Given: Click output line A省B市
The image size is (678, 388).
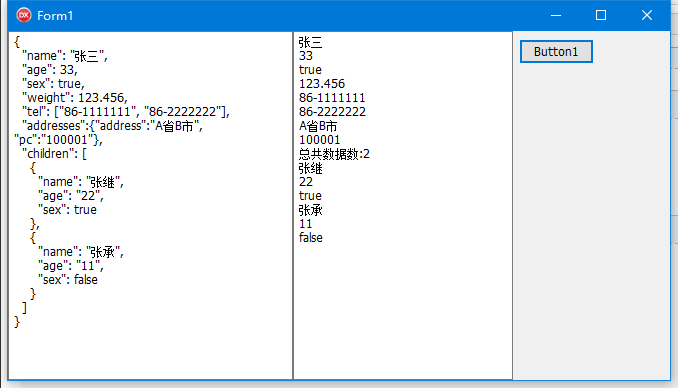Looking at the screenshot, I should coord(318,126).
